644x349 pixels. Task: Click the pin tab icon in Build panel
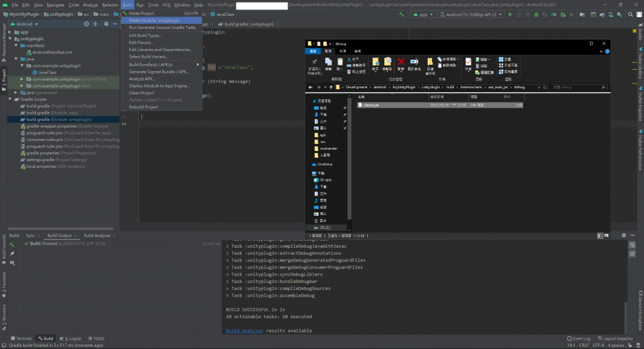13,254
